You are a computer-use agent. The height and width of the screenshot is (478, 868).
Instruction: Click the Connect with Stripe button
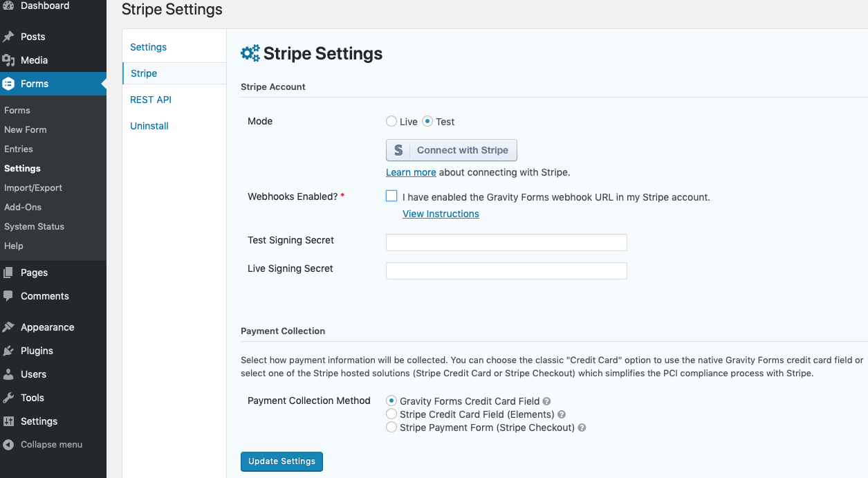pyautogui.click(x=451, y=150)
